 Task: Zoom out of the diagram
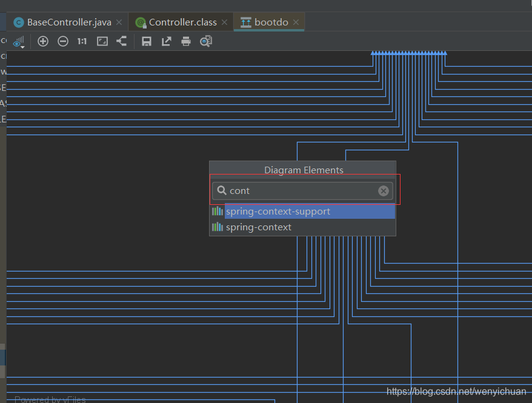[63, 41]
